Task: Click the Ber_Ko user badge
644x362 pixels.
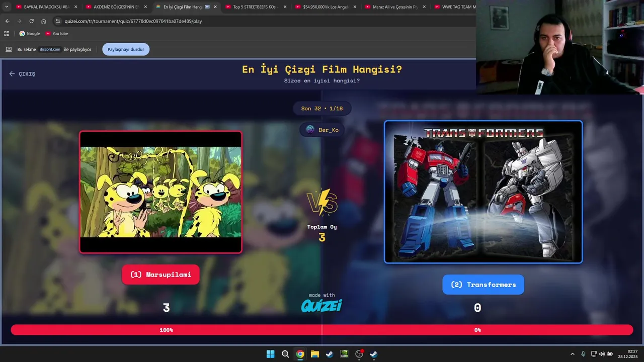Action: click(323, 130)
